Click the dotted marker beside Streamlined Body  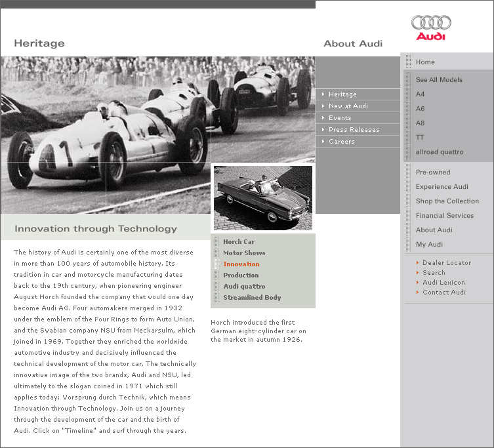coord(216,297)
